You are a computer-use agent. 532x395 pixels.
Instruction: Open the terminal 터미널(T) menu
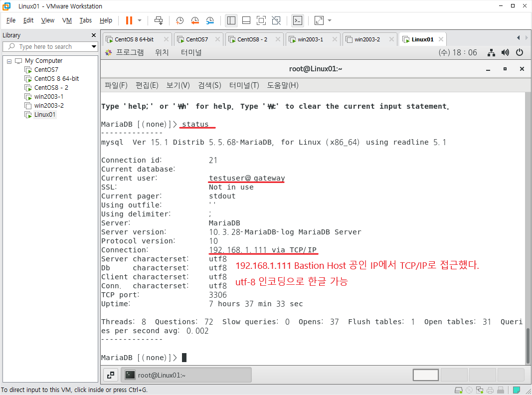coord(244,85)
